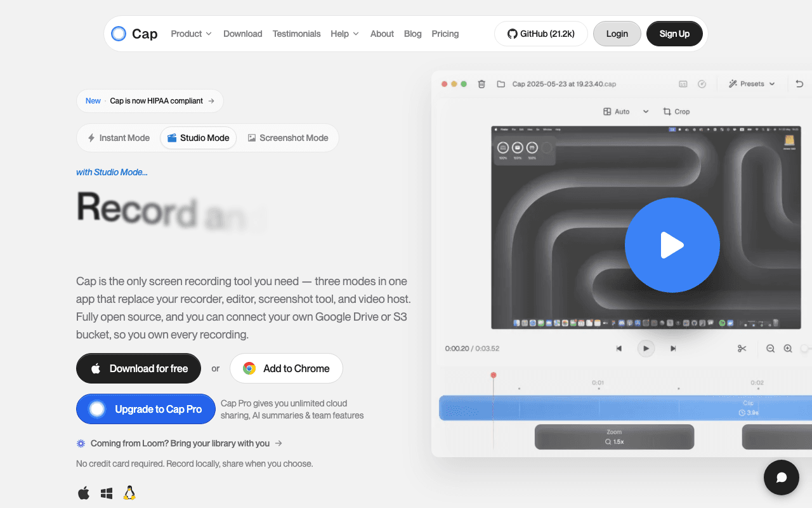812x508 pixels.
Task: Click the performance gauge icon in editor
Action: [x=702, y=84]
